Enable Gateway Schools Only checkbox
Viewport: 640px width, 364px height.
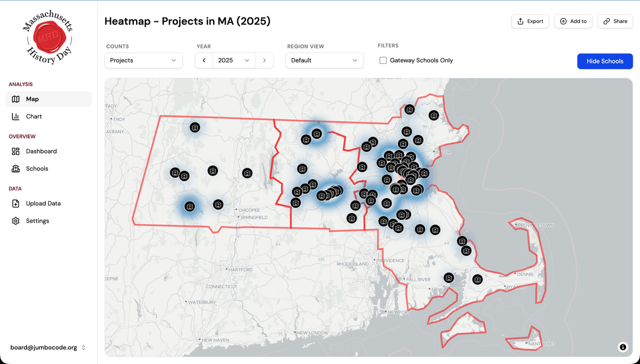click(x=383, y=60)
